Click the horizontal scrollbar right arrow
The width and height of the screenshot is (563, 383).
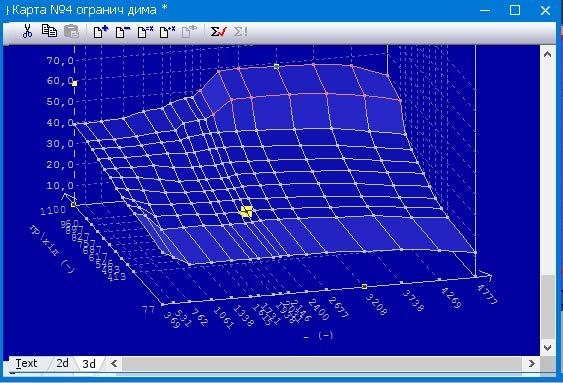532,364
